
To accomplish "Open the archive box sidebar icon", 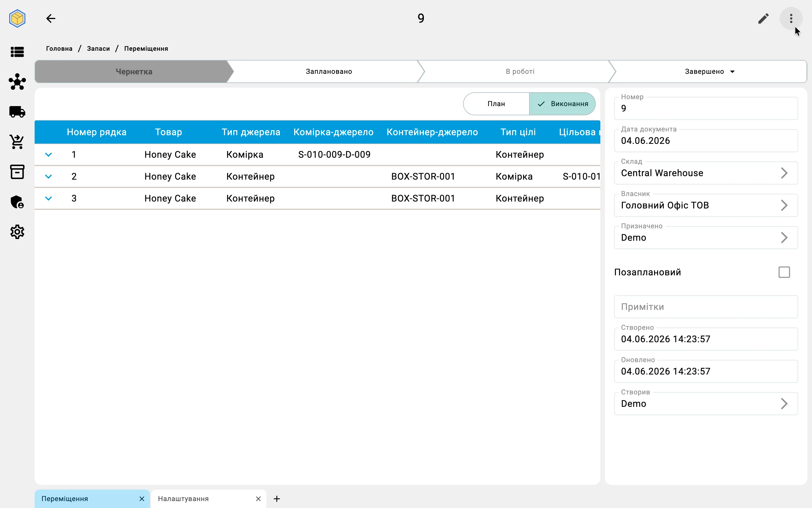I will click(17, 172).
